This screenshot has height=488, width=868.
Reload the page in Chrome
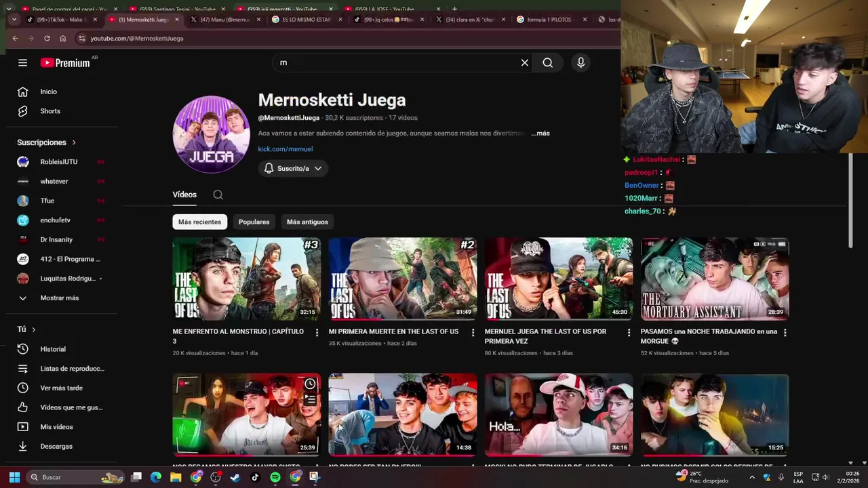pyautogui.click(x=47, y=39)
